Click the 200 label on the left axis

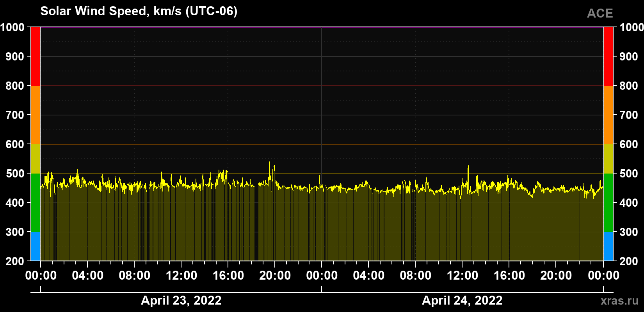[x=15, y=261]
